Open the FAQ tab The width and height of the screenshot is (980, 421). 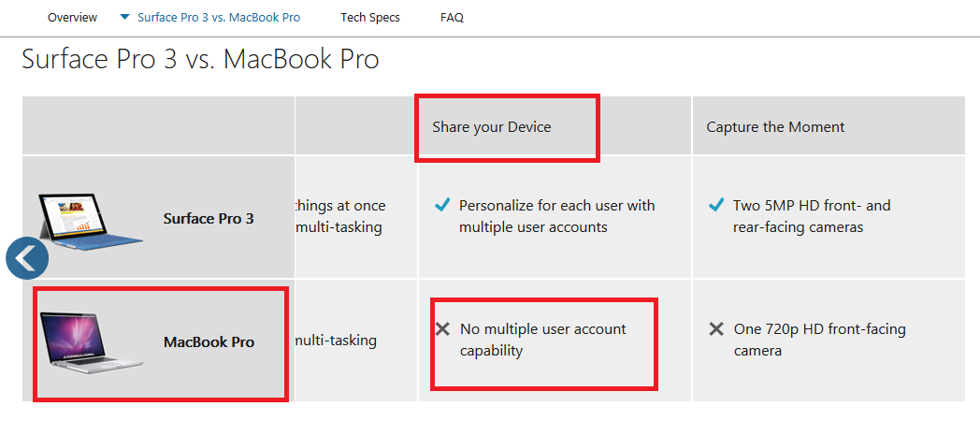click(452, 18)
